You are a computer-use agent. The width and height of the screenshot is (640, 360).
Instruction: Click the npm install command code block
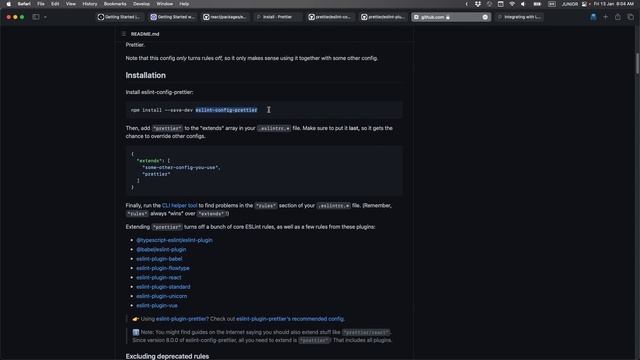[264, 110]
